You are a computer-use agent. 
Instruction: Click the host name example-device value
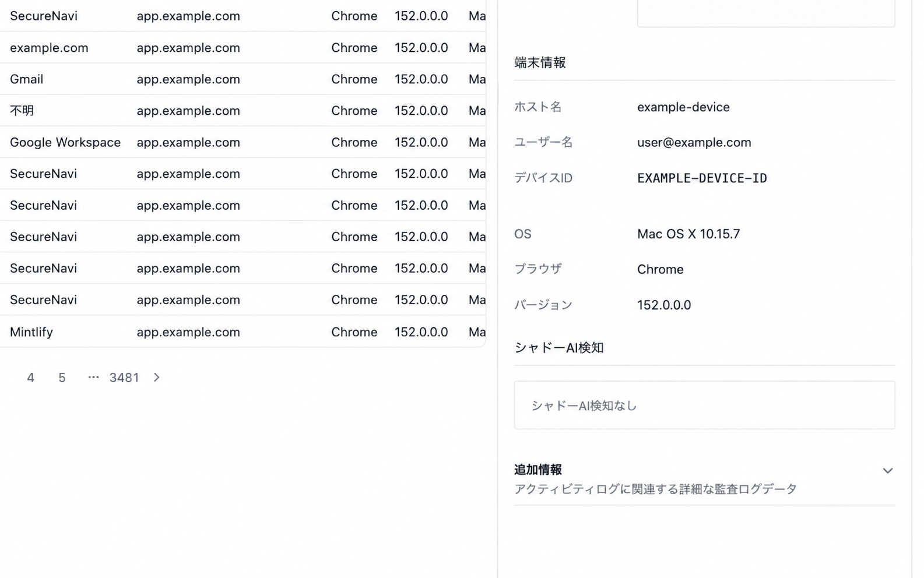click(683, 107)
